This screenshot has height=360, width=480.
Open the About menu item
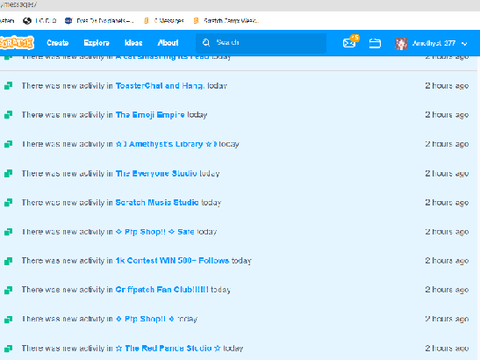click(x=168, y=43)
